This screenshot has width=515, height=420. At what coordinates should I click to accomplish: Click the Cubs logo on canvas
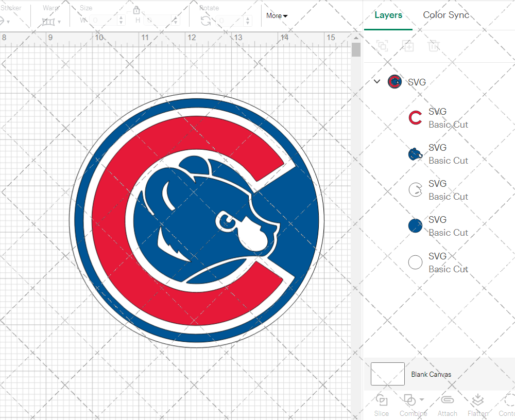click(197, 220)
